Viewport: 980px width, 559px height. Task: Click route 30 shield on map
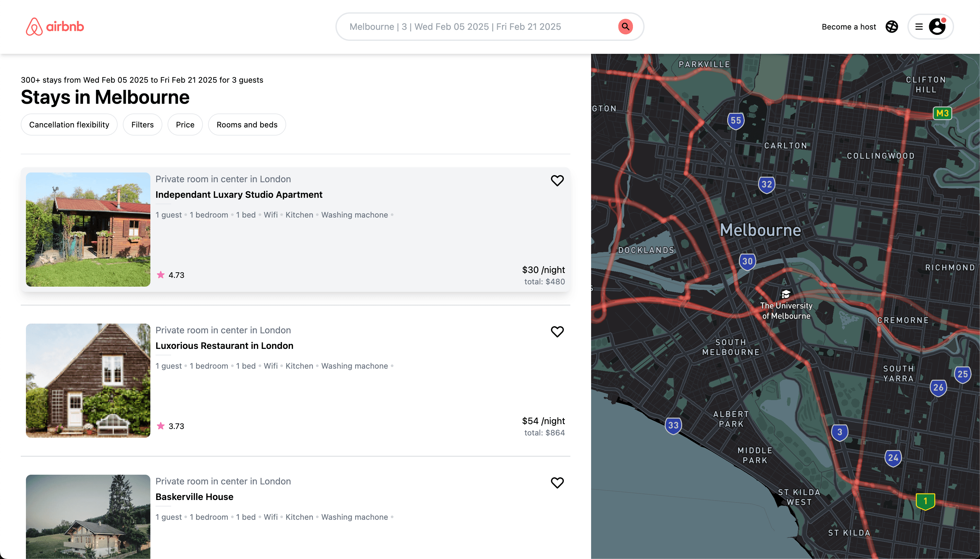(747, 261)
